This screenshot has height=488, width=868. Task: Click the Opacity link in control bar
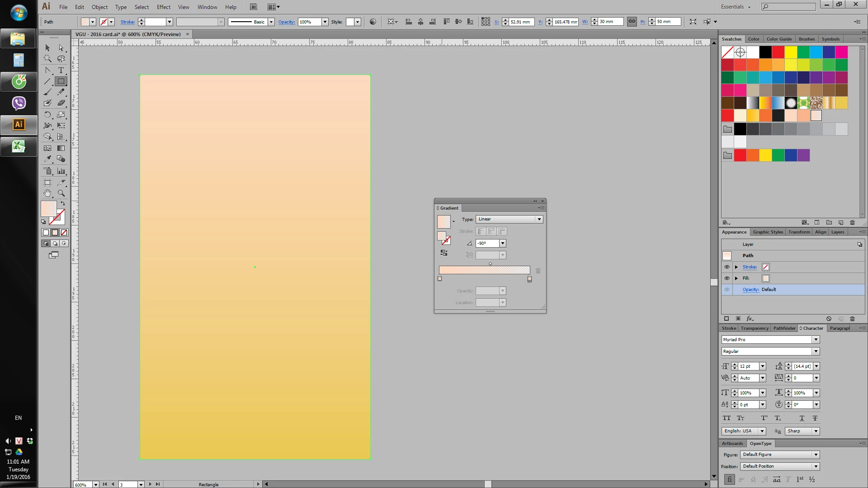(286, 22)
